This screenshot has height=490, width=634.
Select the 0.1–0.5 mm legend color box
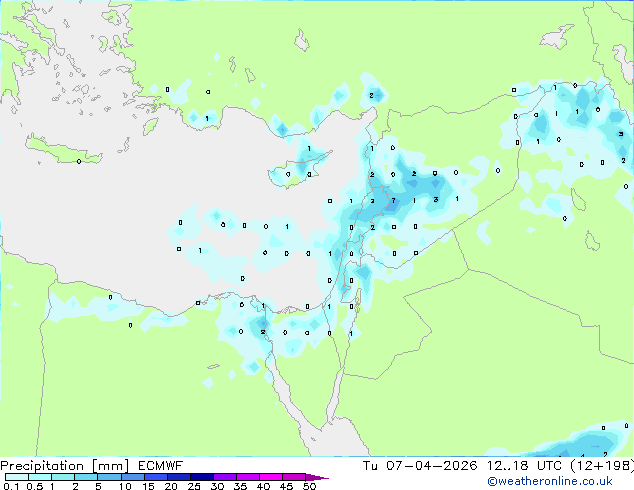coord(17,477)
